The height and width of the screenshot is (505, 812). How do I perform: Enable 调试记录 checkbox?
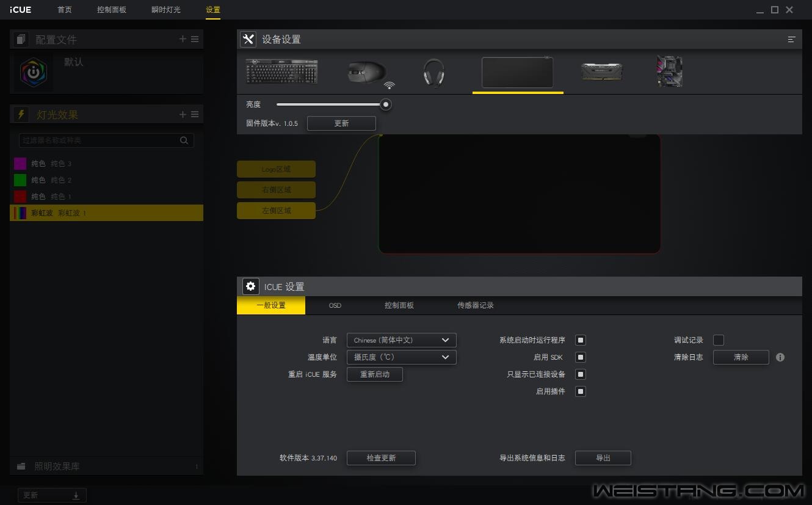point(719,340)
